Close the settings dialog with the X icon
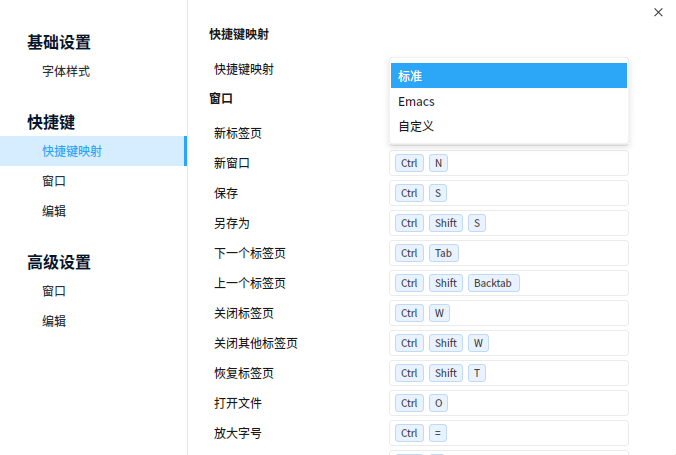 tap(658, 12)
